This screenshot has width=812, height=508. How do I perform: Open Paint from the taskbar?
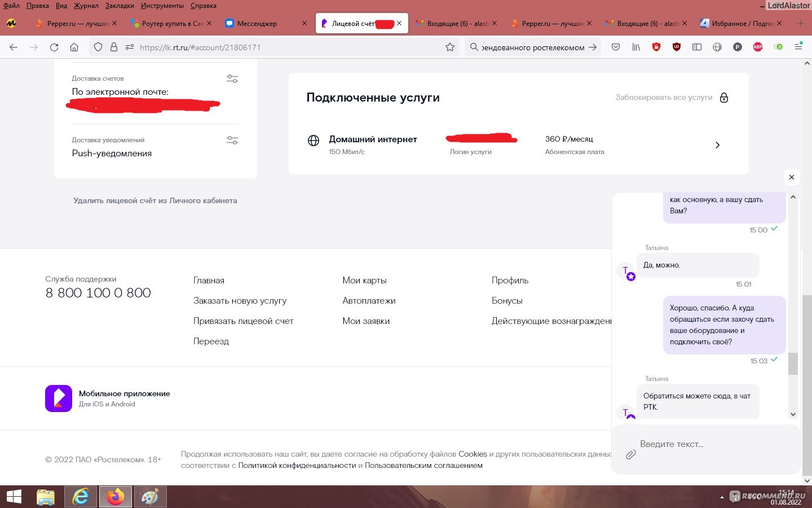click(149, 497)
